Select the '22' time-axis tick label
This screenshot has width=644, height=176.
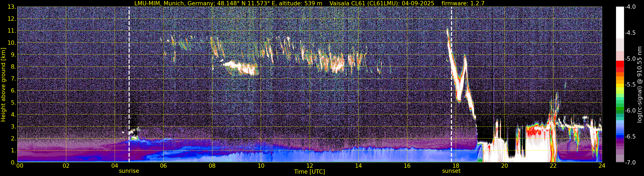click(553, 166)
